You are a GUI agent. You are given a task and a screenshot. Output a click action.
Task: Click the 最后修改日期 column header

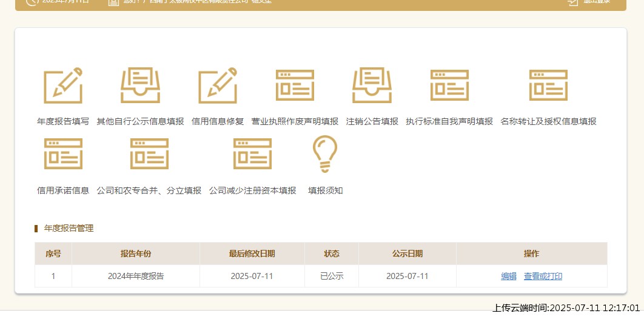[252, 254]
